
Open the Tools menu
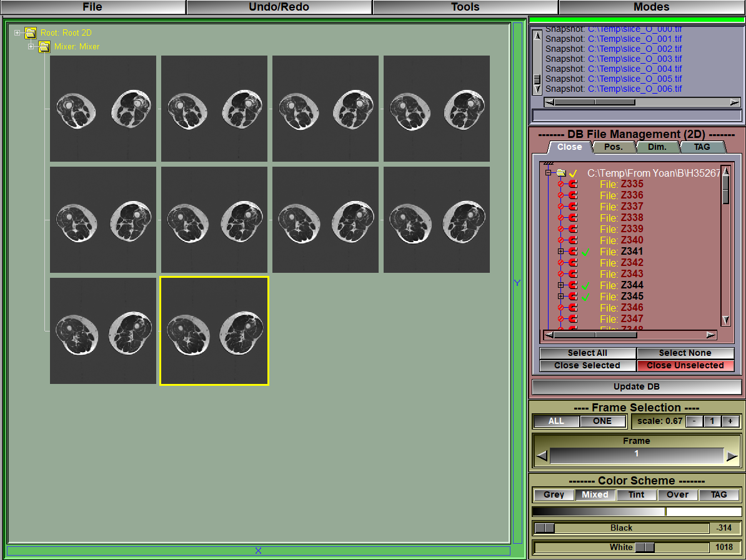(x=465, y=7)
